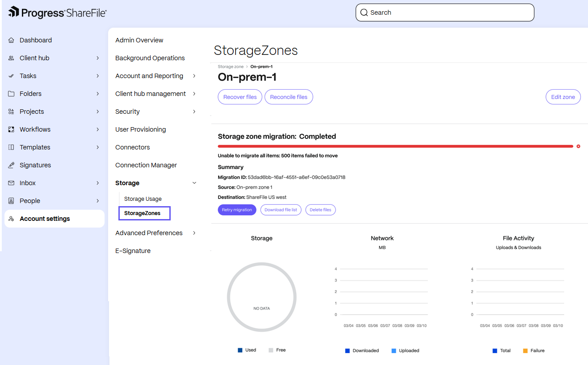Screen dimensions: 588x365
Task: Click the Progress ShareFile logo
Action: [x=57, y=12]
